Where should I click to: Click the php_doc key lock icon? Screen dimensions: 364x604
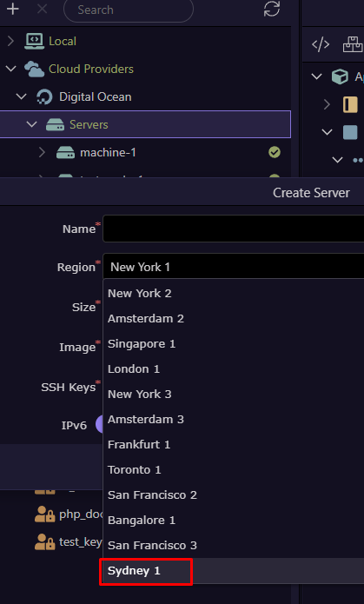pyautogui.click(x=44, y=514)
